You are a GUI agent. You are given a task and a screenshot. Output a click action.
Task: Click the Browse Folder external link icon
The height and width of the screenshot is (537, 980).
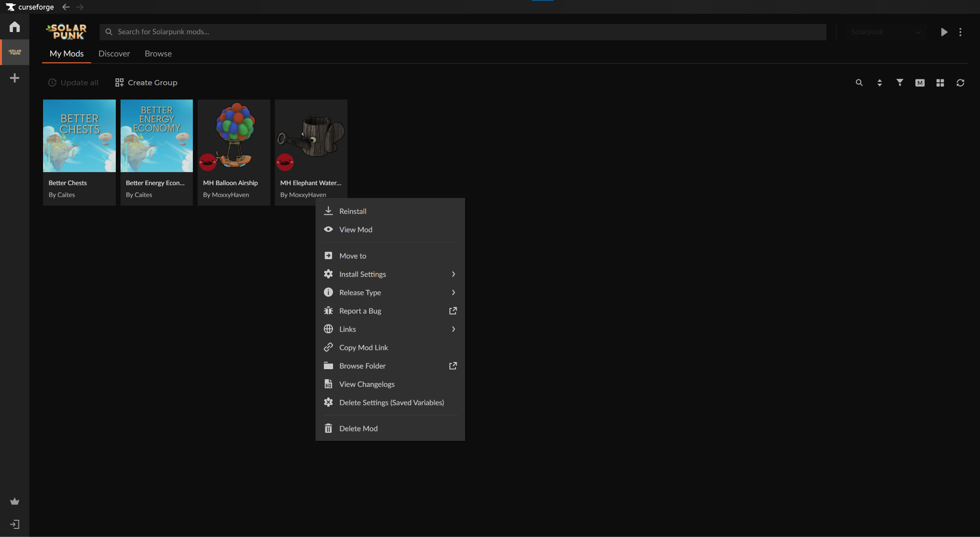[x=453, y=366]
